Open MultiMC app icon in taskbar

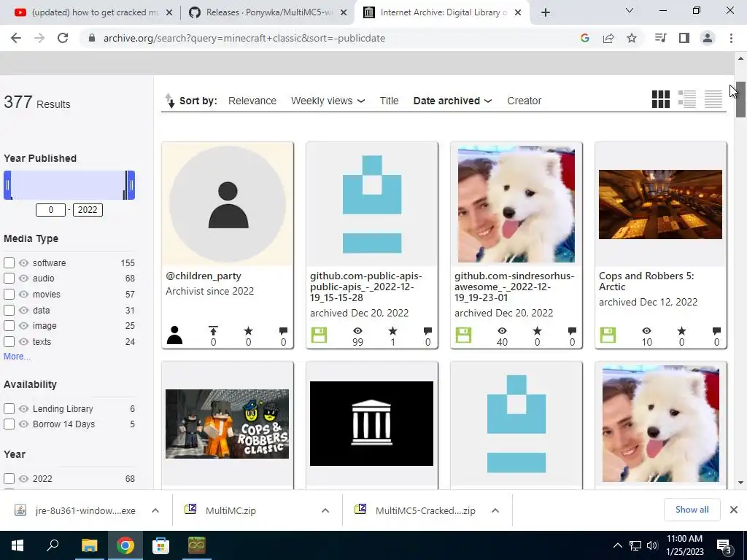tap(196, 545)
